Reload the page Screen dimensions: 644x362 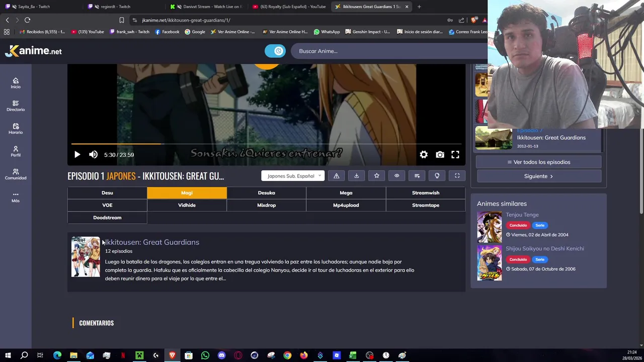click(27, 20)
